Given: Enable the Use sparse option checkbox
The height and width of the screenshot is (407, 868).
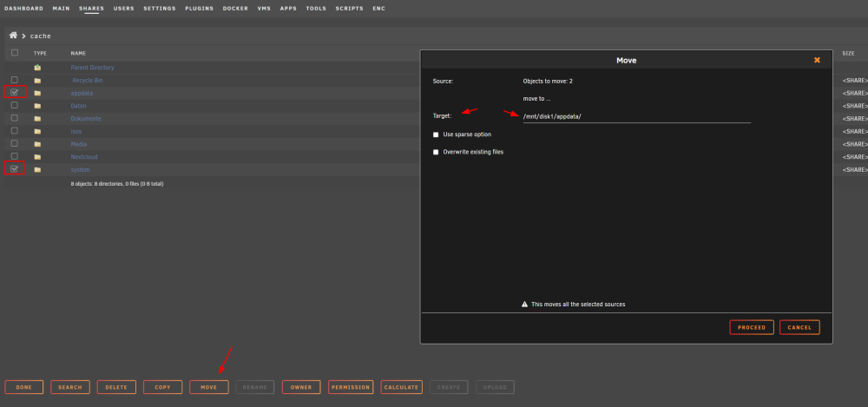Looking at the screenshot, I should (x=436, y=135).
